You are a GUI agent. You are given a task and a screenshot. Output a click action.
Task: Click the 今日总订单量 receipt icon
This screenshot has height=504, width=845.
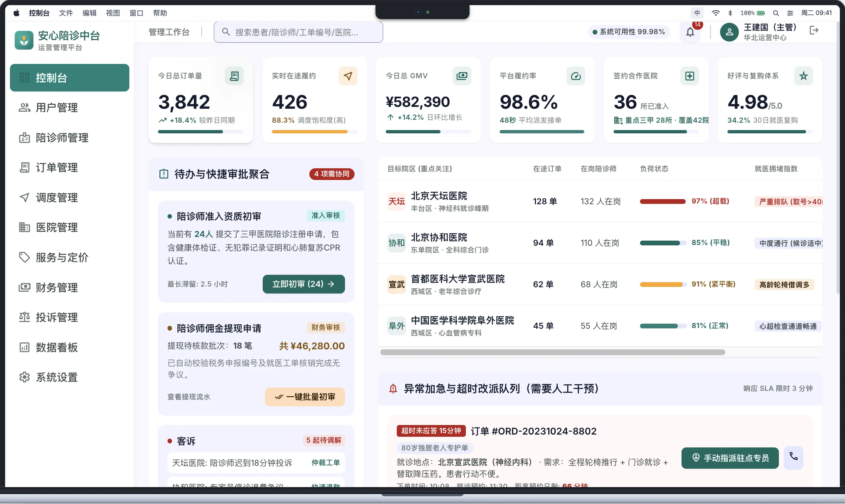234,76
